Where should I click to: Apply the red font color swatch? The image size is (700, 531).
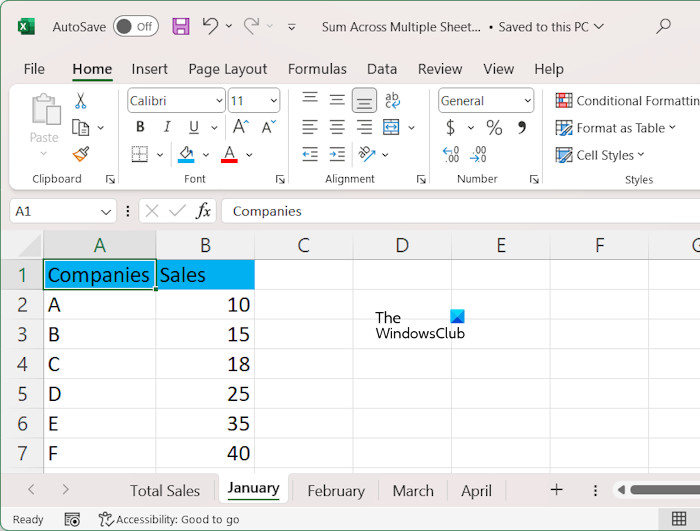[230, 154]
